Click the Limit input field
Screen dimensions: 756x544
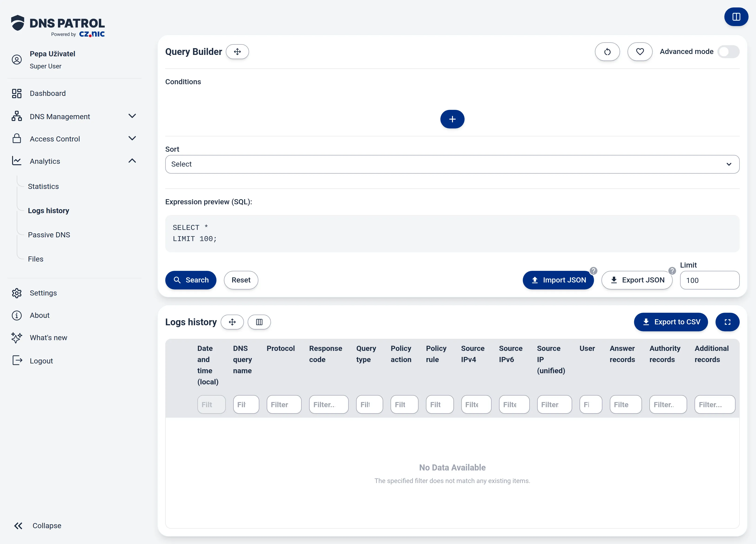tap(710, 280)
